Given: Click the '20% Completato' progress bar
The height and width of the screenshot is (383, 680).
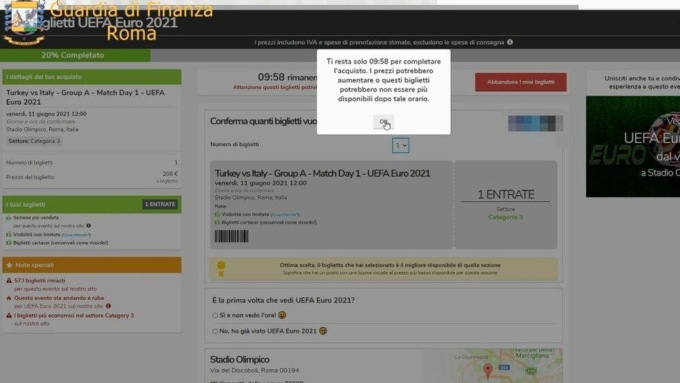Looking at the screenshot, I should coord(75,55).
